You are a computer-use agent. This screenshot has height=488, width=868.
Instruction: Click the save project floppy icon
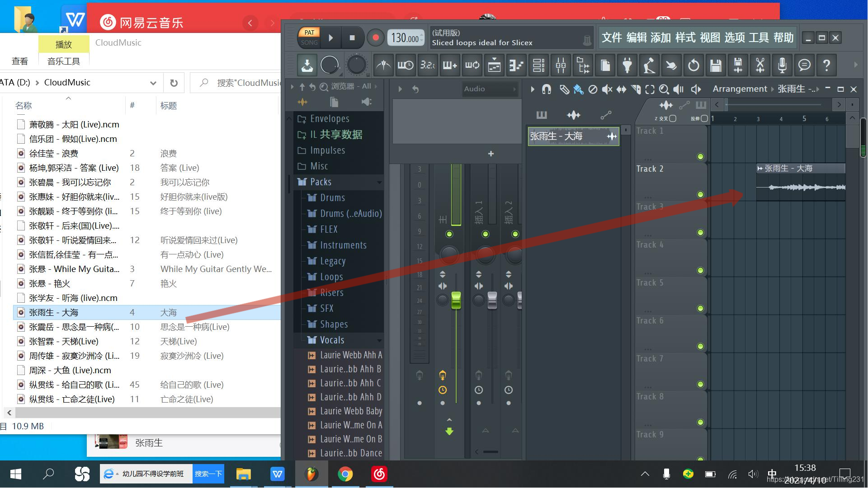pos(716,66)
